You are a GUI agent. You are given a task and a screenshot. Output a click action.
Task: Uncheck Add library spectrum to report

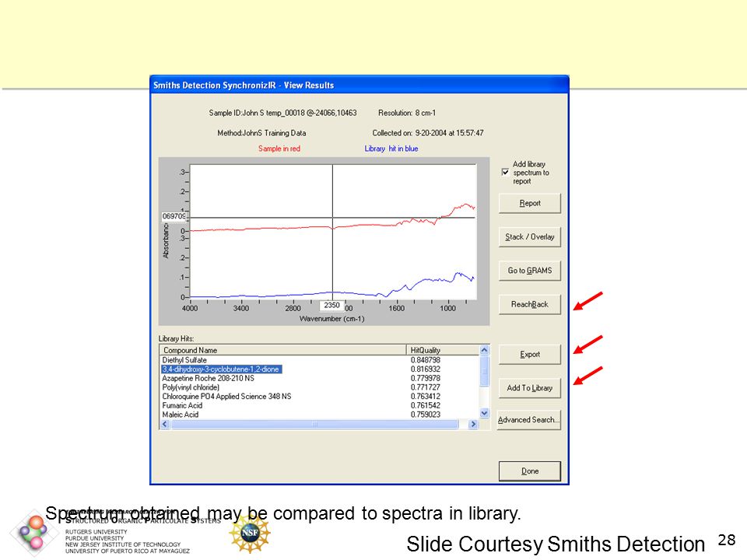coord(506,173)
